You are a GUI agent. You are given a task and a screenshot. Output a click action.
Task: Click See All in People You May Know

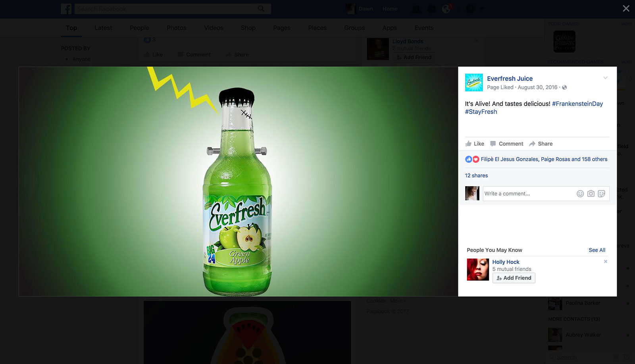coord(597,250)
